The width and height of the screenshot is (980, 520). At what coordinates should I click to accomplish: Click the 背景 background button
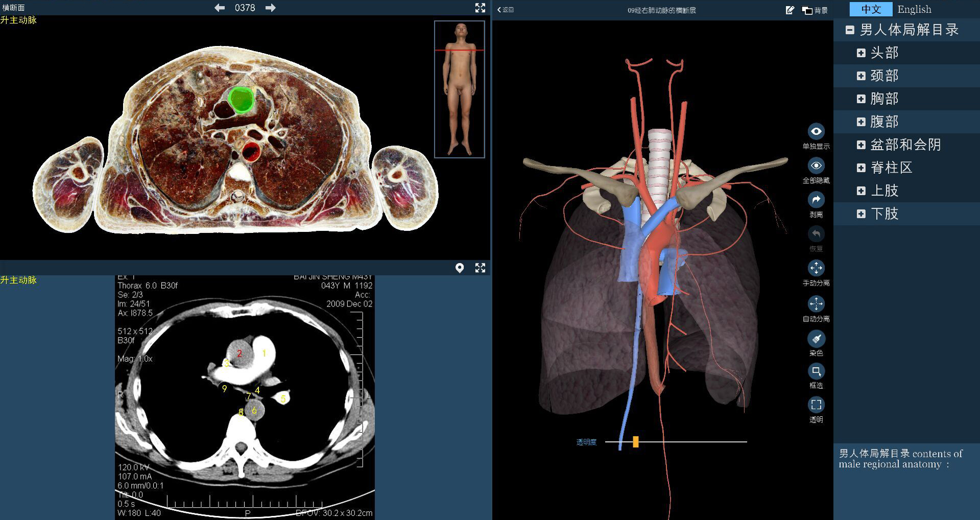pos(815,10)
